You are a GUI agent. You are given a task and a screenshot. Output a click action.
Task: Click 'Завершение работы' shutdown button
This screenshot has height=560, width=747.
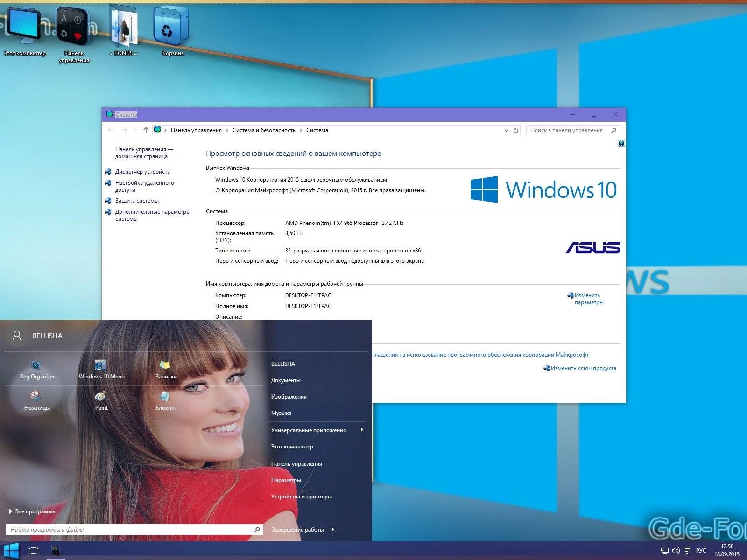point(297,530)
